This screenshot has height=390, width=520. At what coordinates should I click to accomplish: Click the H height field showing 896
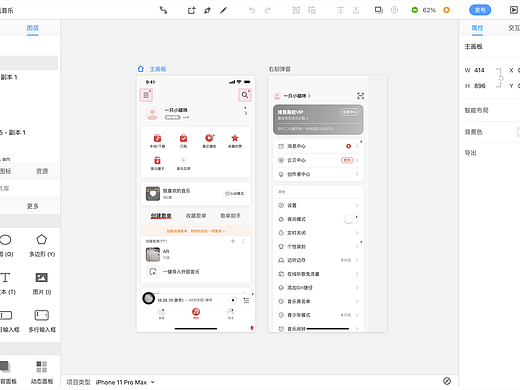(x=480, y=86)
